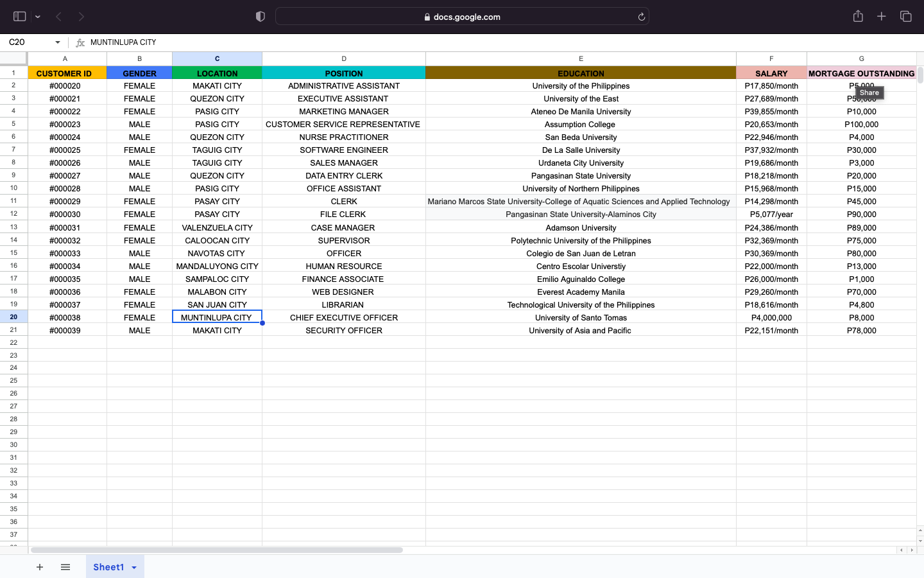924x578 pixels.
Task: Go back with the Safari back arrow
Action: point(58,17)
